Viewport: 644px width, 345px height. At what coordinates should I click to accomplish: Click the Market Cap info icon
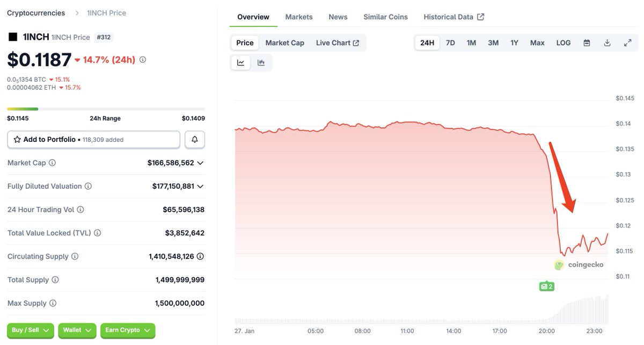(53, 163)
